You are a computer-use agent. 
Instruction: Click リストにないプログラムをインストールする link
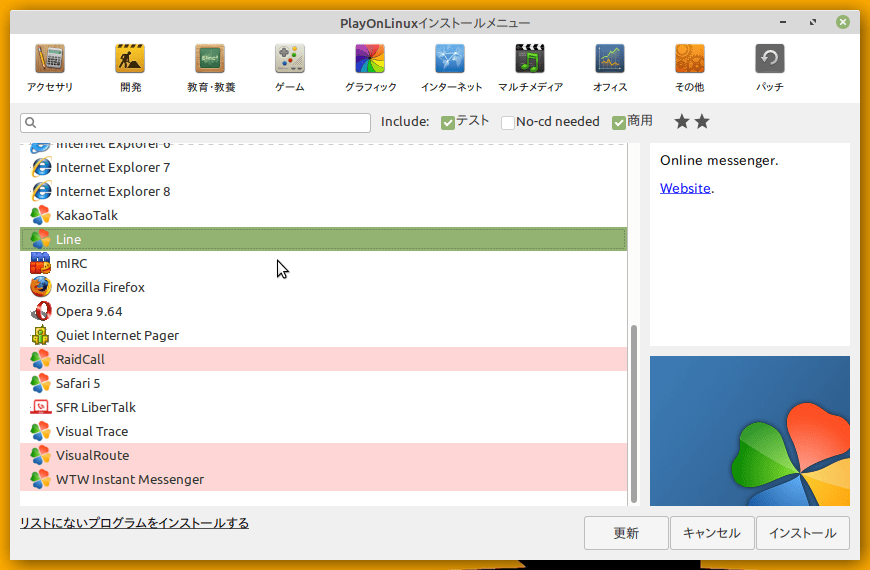click(x=134, y=523)
